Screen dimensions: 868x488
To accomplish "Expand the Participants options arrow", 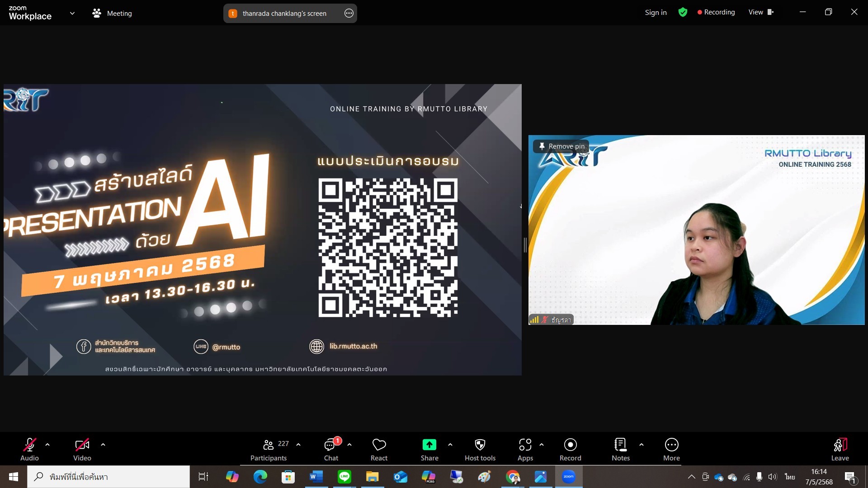I will pos(298,445).
